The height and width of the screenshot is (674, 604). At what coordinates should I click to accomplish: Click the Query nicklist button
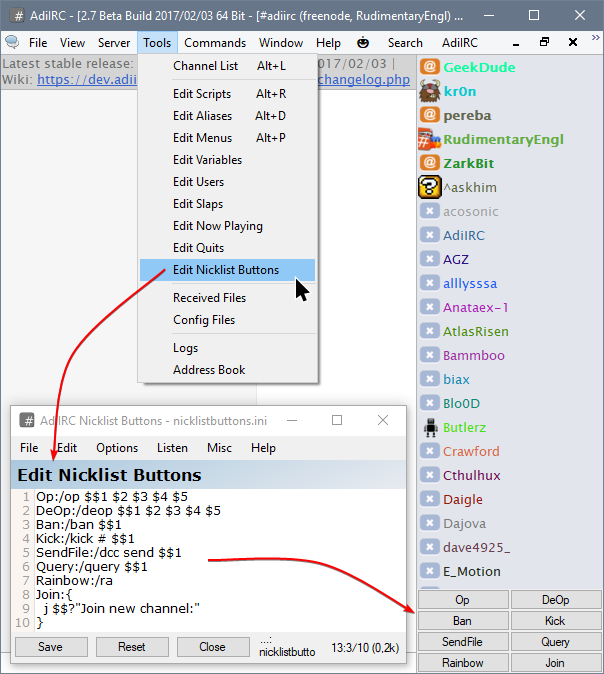tap(556, 642)
